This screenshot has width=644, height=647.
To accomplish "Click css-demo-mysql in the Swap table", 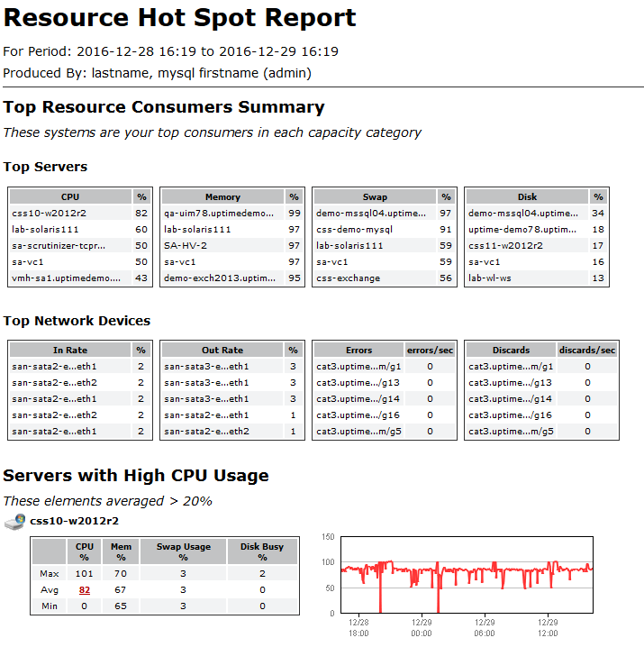I will pyautogui.click(x=354, y=230).
